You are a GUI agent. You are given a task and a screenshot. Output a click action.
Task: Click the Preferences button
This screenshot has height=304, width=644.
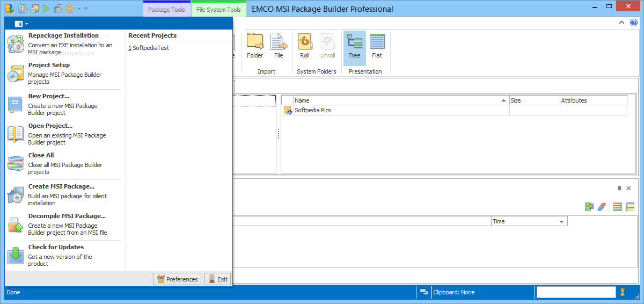177,279
